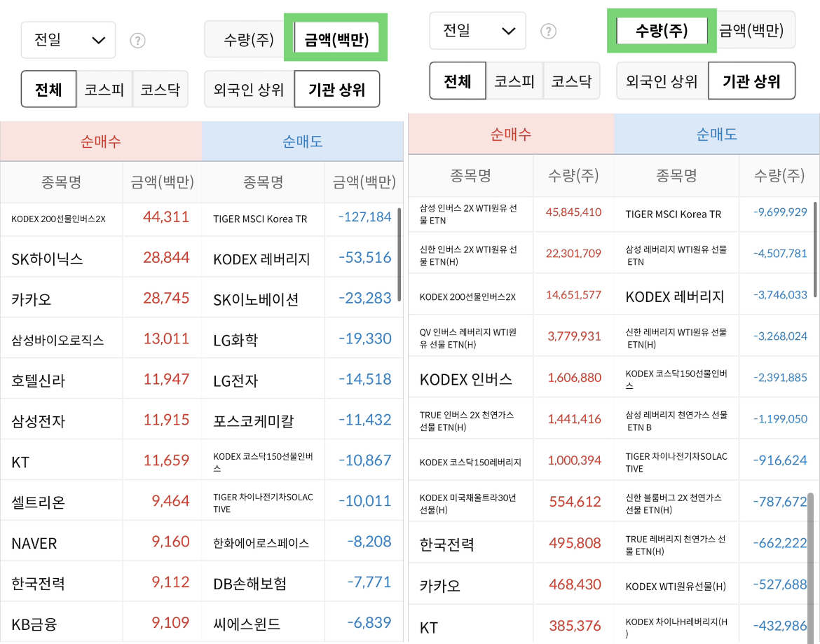The width and height of the screenshot is (820, 644).
Task: Click the 44,311 net-buy amount
Action: click(x=166, y=217)
